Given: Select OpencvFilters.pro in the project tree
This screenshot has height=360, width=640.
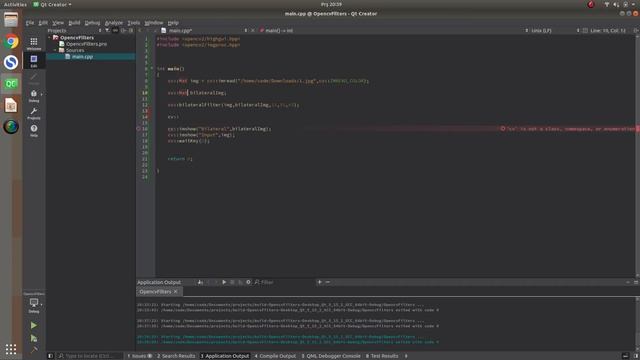Looking at the screenshot, I should tap(86, 44).
